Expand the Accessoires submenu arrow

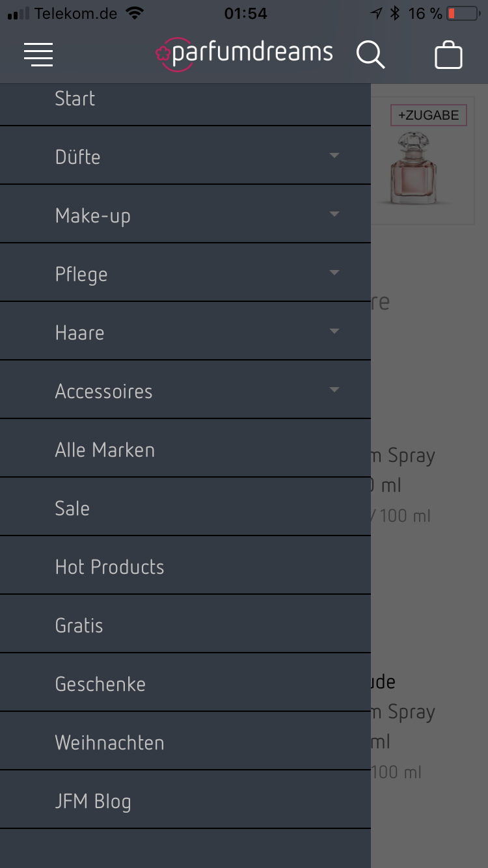(x=334, y=390)
